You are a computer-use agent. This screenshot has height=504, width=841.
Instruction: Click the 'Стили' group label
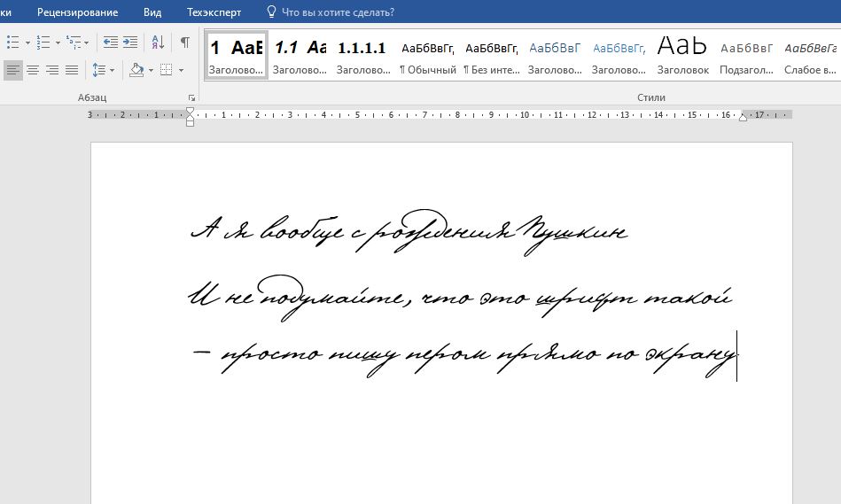[651, 97]
